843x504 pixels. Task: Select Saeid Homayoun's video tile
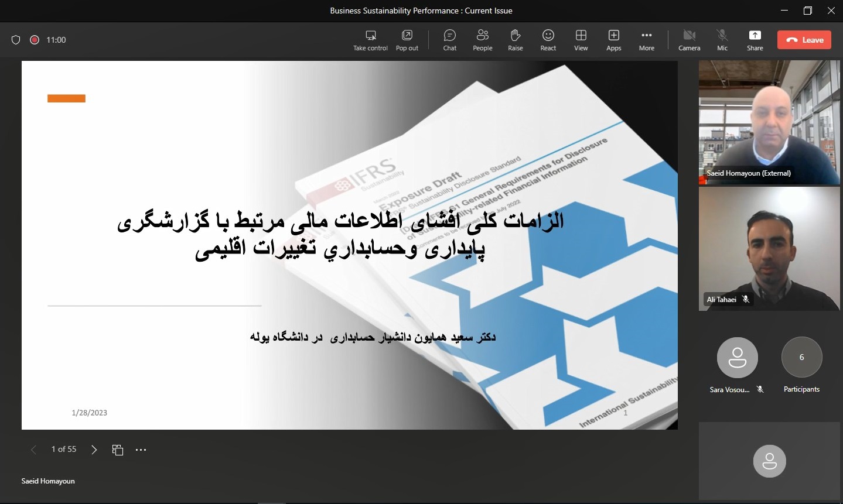click(769, 122)
